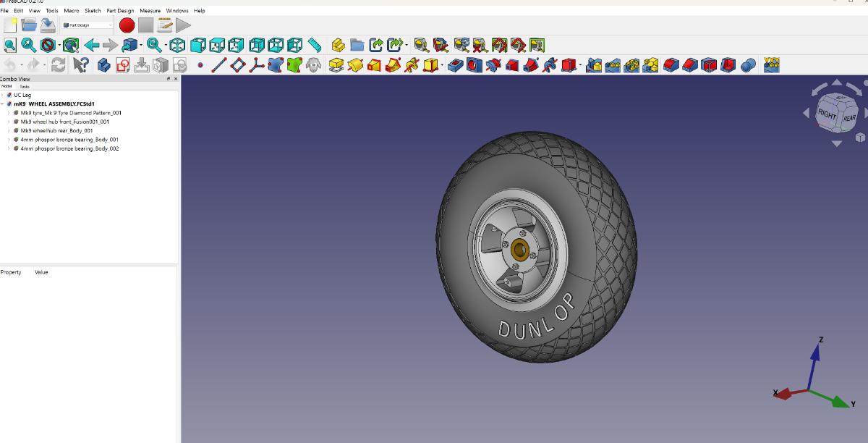This screenshot has height=443, width=868.
Task: Expand the UC Leg tree item
Action: (3, 95)
